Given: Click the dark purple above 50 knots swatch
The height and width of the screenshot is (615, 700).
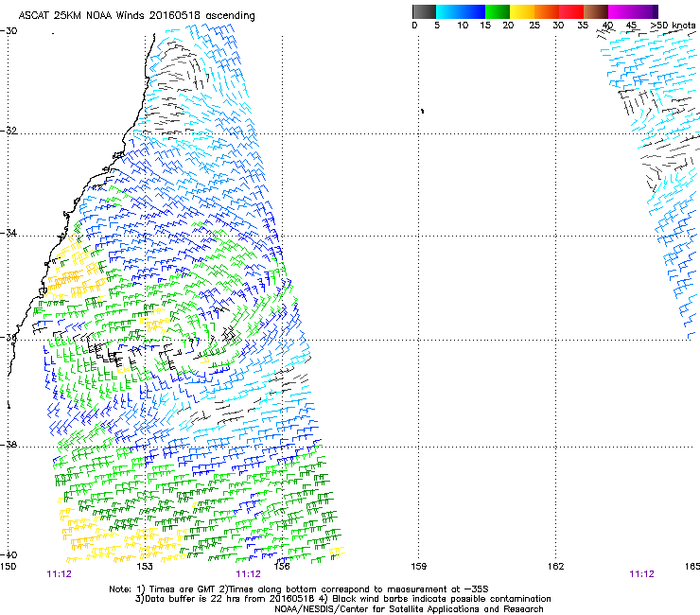Looking at the screenshot, I should pyautogui.click(x=656, y=11).
